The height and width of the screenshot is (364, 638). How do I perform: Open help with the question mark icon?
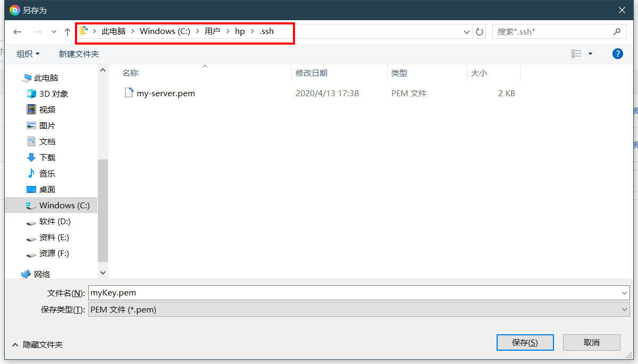[618, 54]
